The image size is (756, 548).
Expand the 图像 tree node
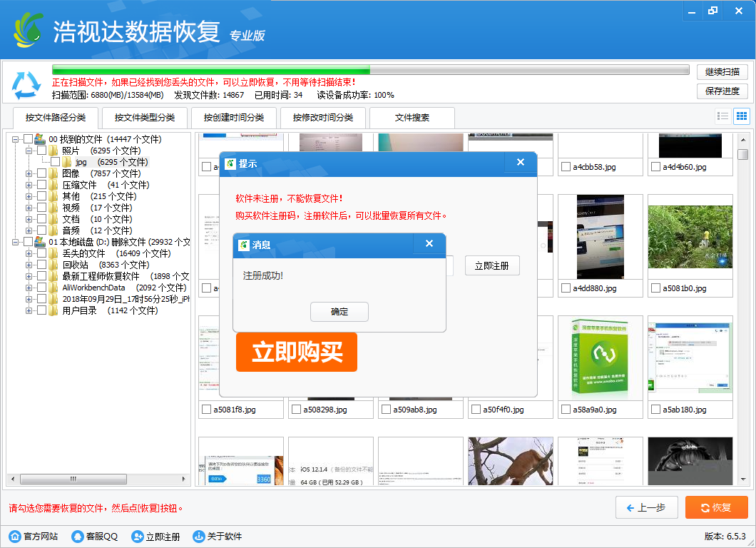pos(29,173)
